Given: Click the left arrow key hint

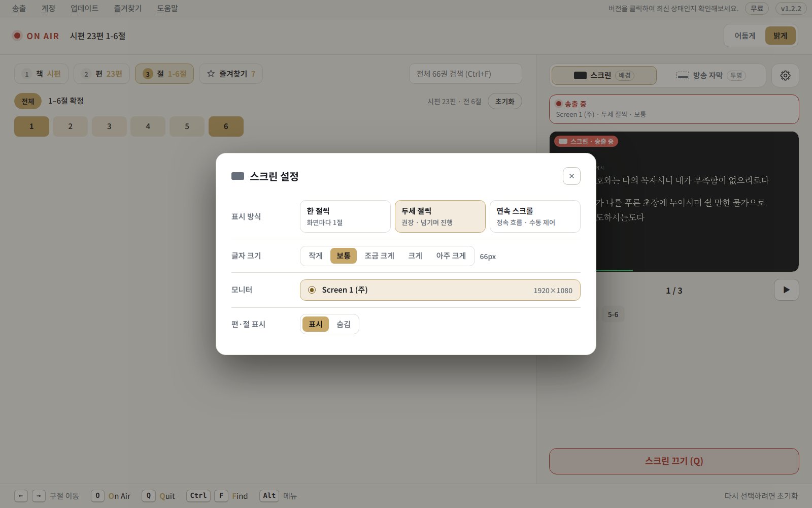Looking at the screenshot, I should (x=21, y=496).
